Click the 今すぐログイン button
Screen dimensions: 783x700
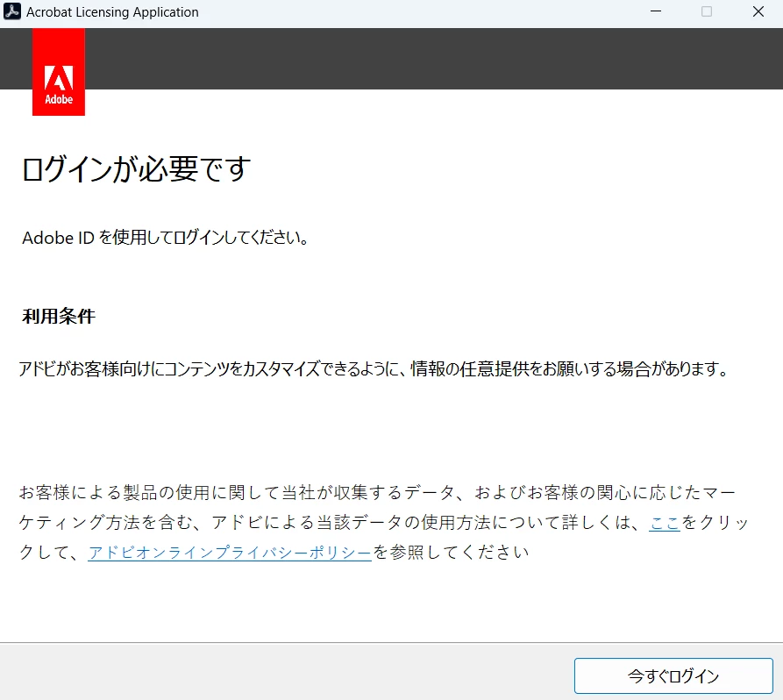[673, 675]
